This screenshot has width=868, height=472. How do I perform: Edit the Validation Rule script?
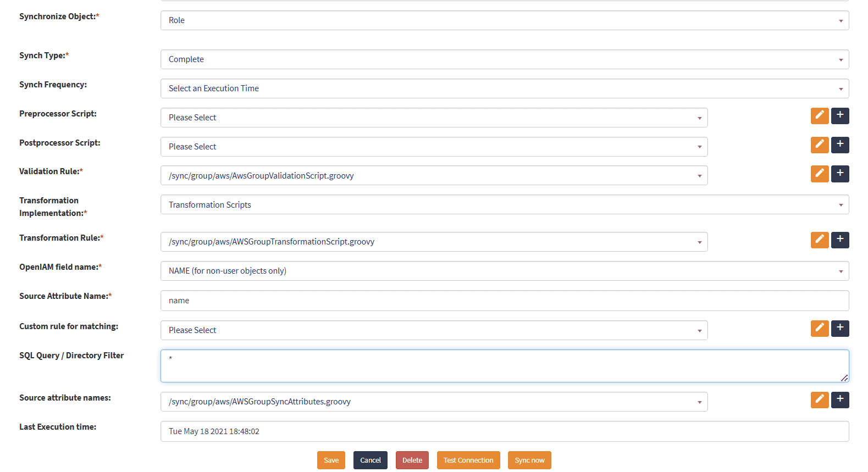pyautogui.click(x=819, y=174)
